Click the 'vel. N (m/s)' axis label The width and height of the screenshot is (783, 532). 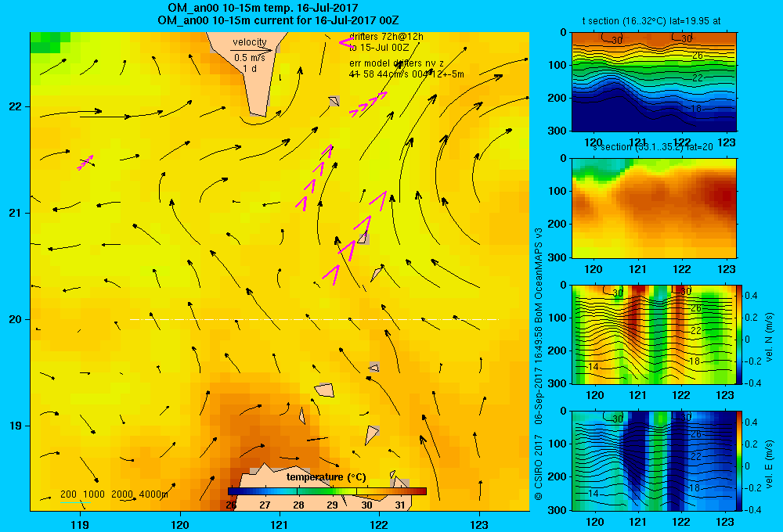769,337
